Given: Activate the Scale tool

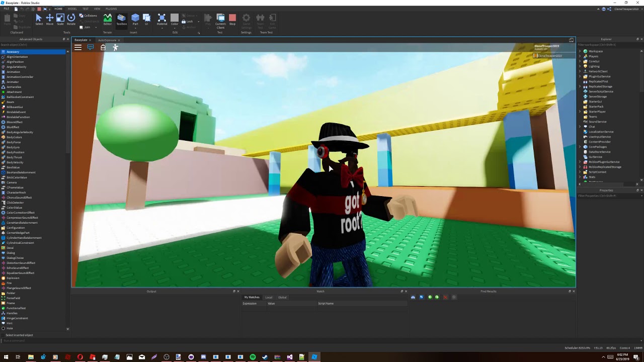Looking at the screenshot, I should 60,19.
